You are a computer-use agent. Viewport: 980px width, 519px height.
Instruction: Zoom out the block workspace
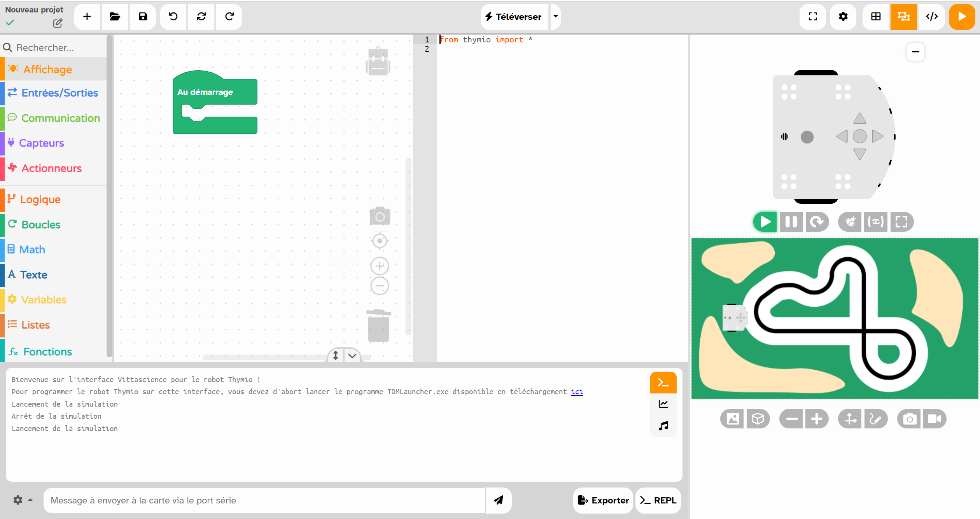click(x=380, y=286)
